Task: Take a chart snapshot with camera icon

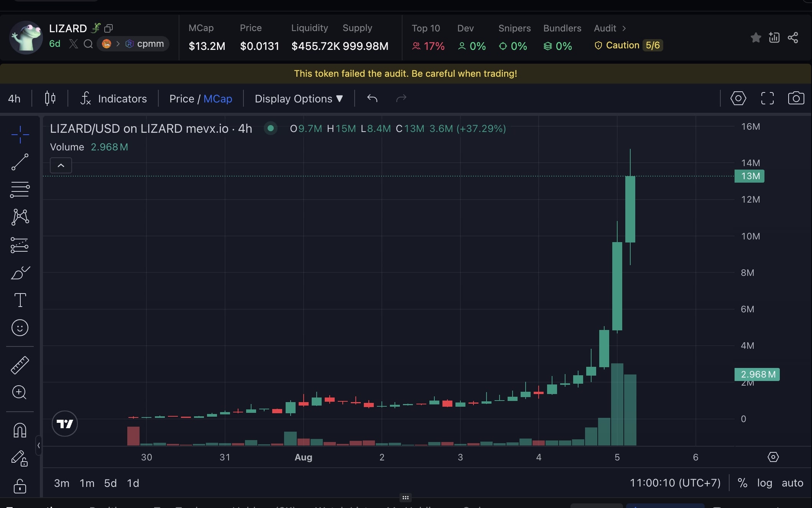Action: point(796,98)
